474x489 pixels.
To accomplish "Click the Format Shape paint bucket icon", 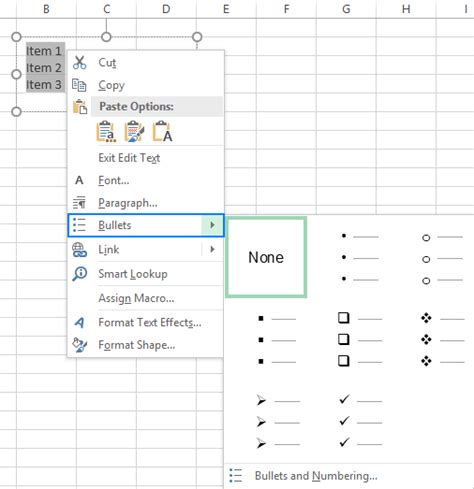I will (x=80, y=345).
